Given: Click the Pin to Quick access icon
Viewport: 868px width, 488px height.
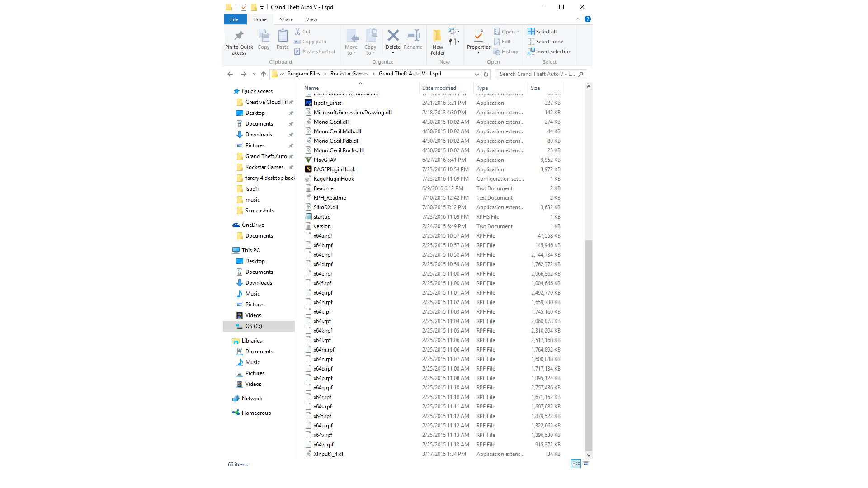Looking at the screenshot, I should [239, 36].
